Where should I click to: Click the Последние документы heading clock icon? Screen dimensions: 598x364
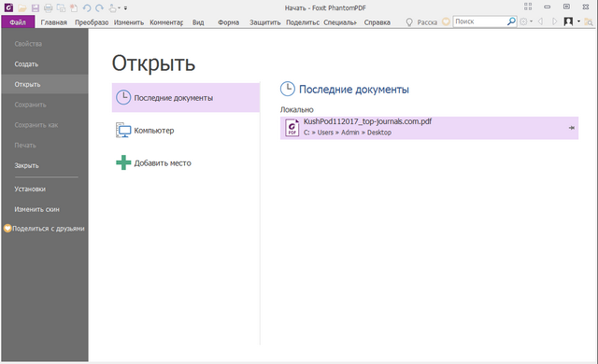(288, 89)
